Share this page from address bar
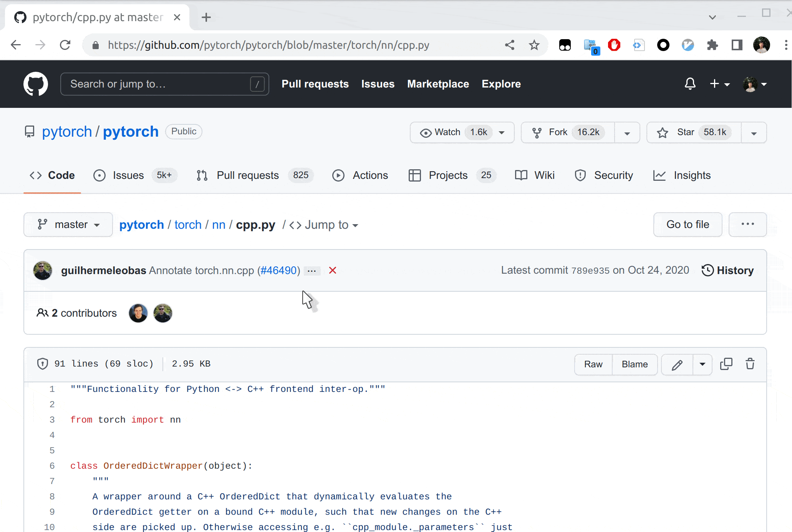Image resolution: width=792 pixels, height=532 pixels. (510, 45)
